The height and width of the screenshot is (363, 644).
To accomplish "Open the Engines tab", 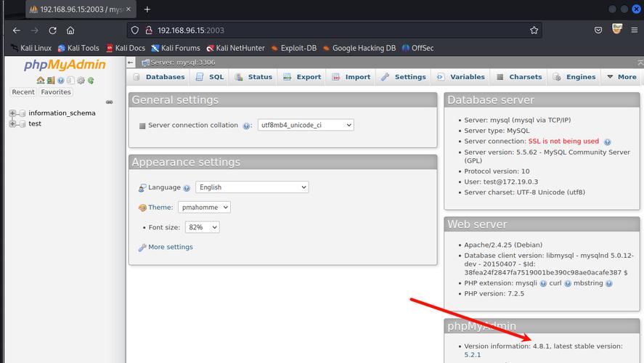I will click(574, 77).
